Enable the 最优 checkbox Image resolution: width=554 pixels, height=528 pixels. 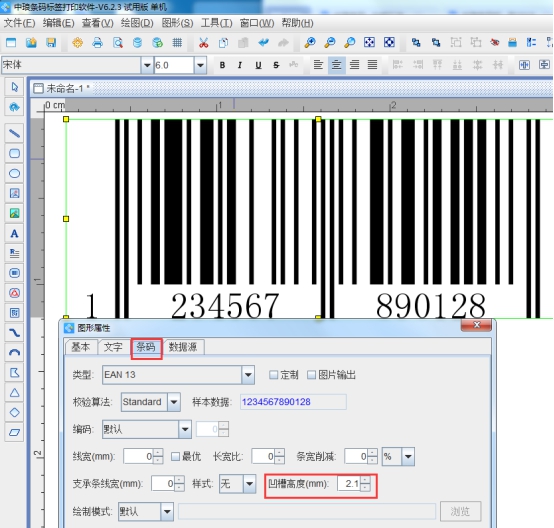(x=175, y=457)
